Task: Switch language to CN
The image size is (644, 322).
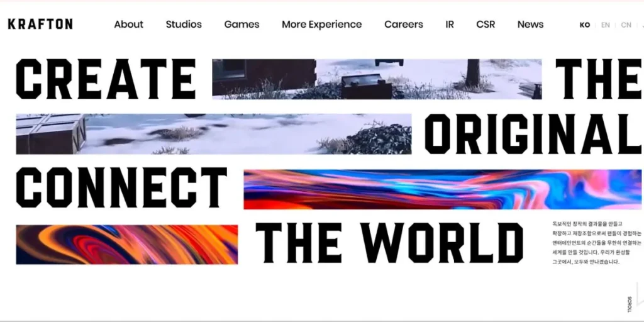Action: click(626, 25)
